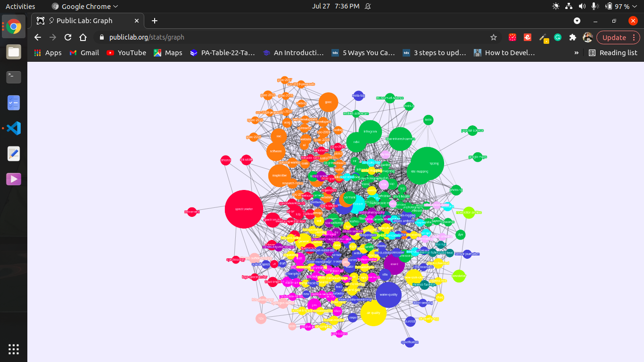The height and width of the screenshot is (362, 644).
Task: Show all applications grid
Action: (x=14, y=349)
